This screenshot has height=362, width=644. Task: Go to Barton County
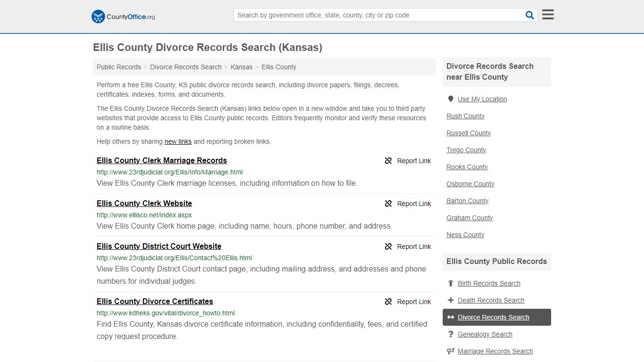468,201
